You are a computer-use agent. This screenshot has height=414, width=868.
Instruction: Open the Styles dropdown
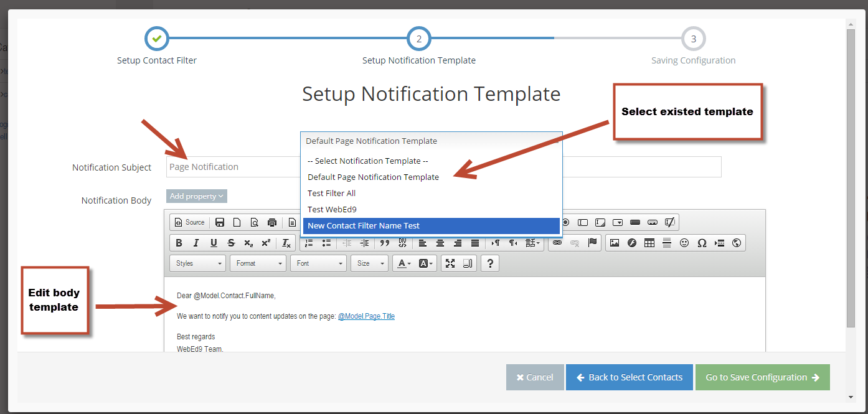tap(198, 263)
